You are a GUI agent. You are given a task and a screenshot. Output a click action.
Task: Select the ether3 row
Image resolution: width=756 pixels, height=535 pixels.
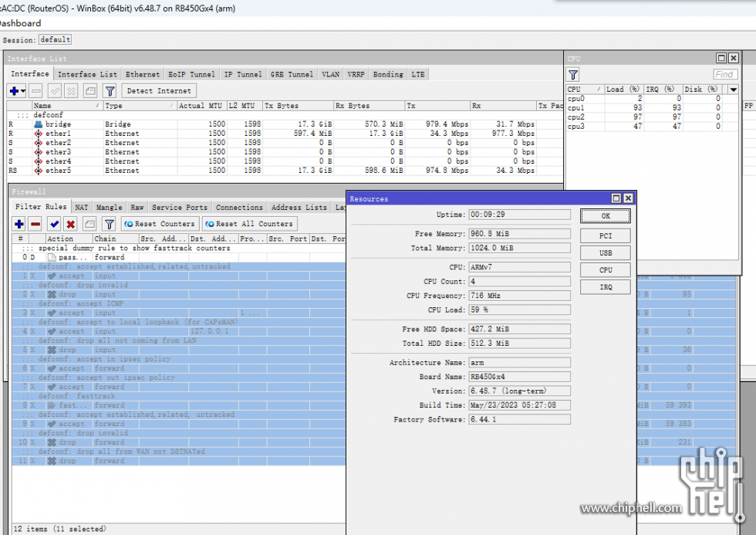tap(285, 152)
